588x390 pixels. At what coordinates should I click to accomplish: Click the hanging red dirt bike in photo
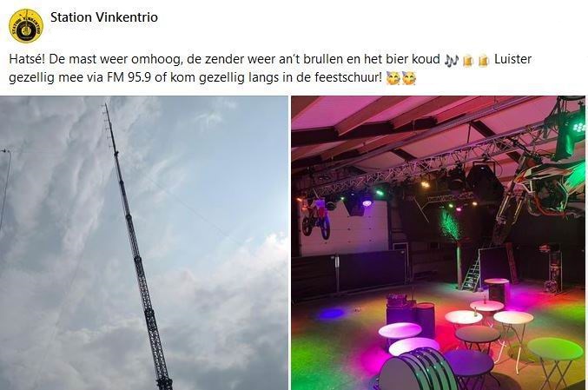pos(316,219)
